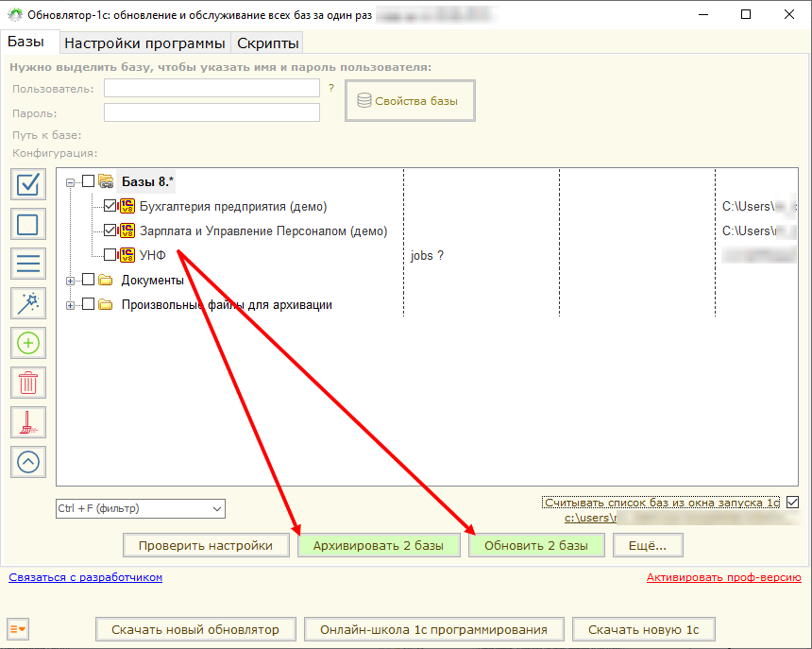Check the УНФ base checkbox

click(x=110, y=254)
